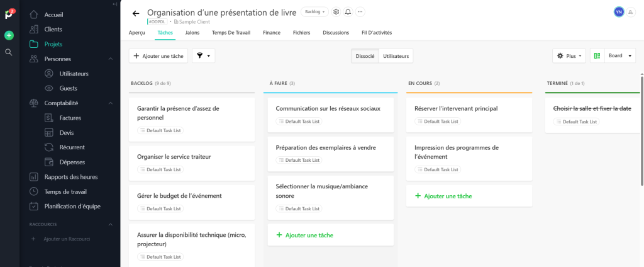Image resolution: width=644 pixels, height=267 pixels.
Task: Click the app logo with notification badge
Action: pos(9,14)
